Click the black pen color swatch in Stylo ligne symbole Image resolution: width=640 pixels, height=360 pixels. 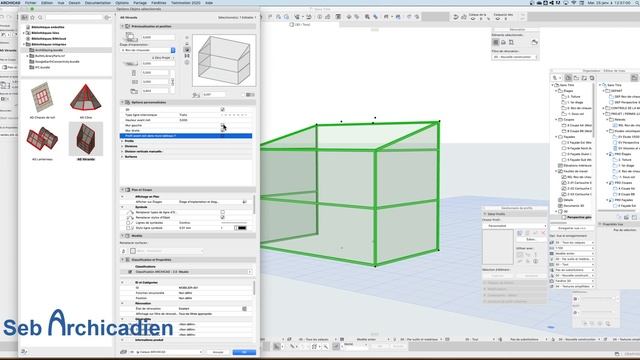point(242,228)
